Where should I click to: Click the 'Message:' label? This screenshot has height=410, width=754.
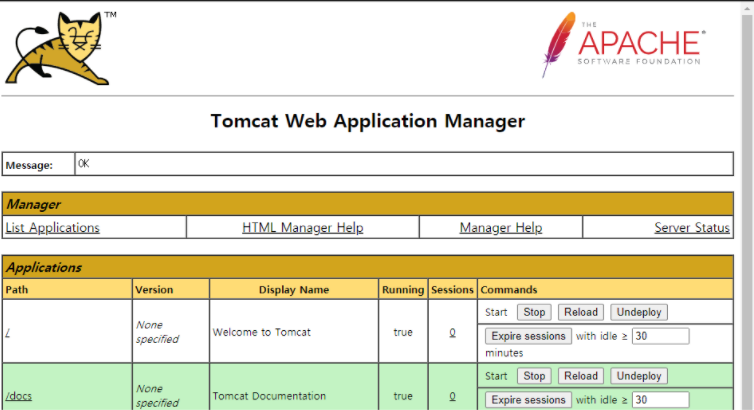(x=29, y=165)
